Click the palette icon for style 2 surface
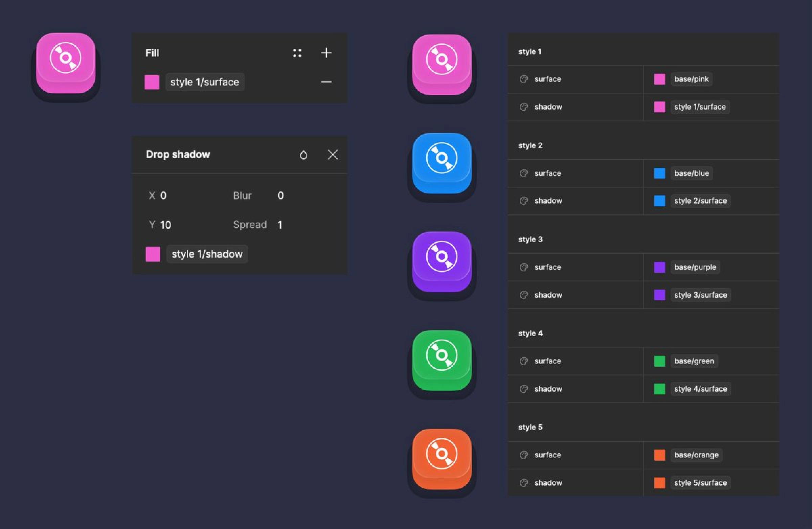The width and height of the screenshot is (812, 529). (524, 173)
